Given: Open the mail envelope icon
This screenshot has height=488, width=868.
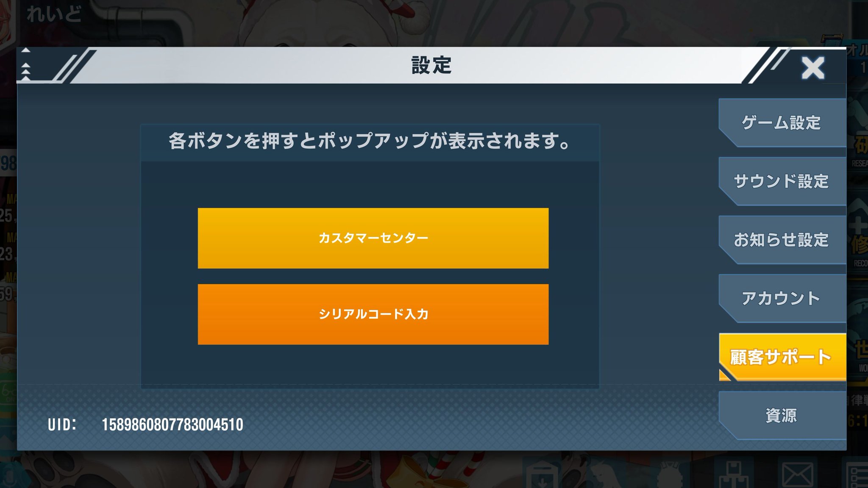Looking at the screenshot, I should 797,475.
